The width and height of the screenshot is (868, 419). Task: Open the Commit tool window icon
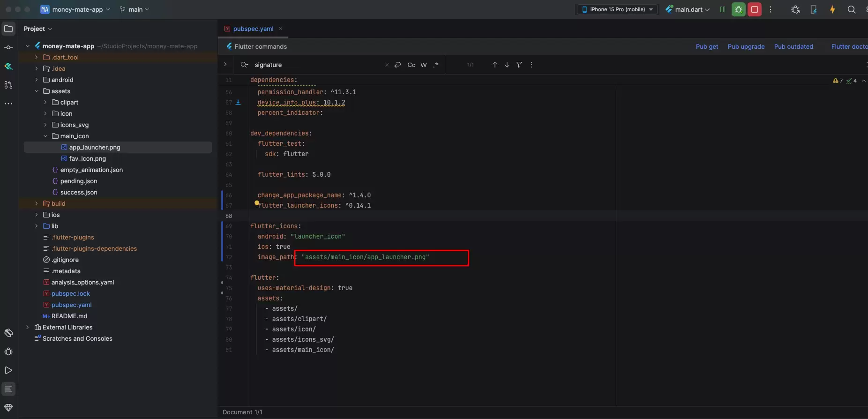tap(8, 47)
